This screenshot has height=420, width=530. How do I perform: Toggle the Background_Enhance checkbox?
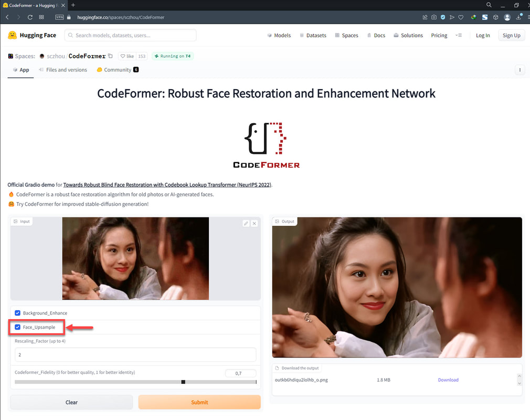coord(17,313)
